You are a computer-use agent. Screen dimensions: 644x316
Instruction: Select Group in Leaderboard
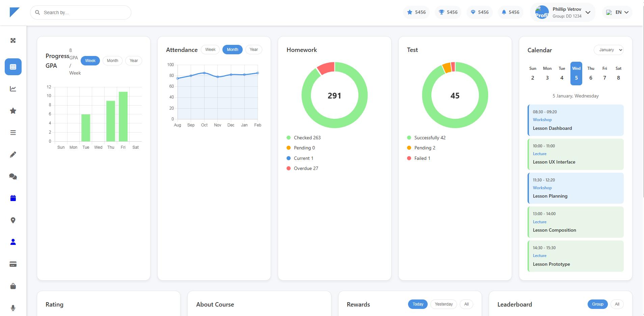point(597,304)
